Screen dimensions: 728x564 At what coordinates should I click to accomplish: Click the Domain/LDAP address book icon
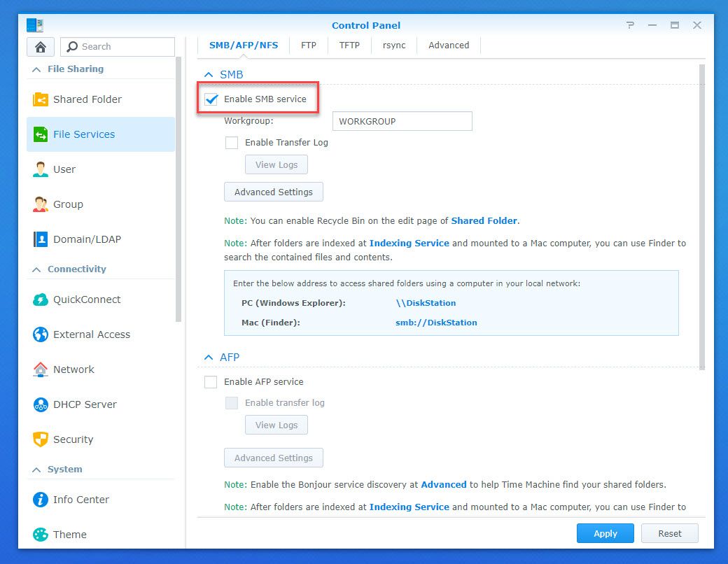click(x=41, y=239)
